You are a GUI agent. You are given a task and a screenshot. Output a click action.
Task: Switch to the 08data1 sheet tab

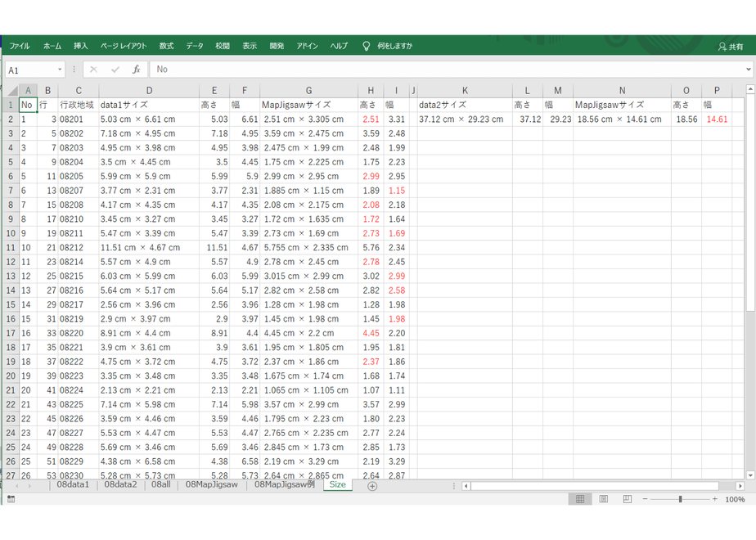pyautogui.click(x=74, y=484)
